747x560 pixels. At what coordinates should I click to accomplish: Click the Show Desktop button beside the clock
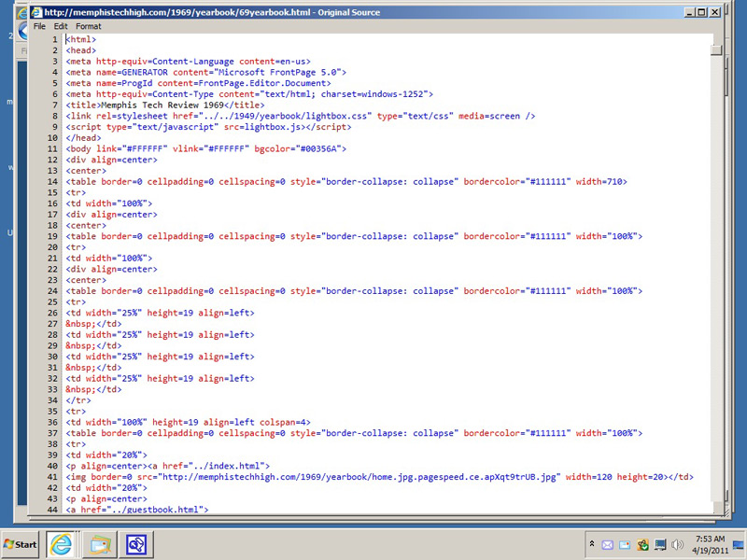click(x=738, y=545)
